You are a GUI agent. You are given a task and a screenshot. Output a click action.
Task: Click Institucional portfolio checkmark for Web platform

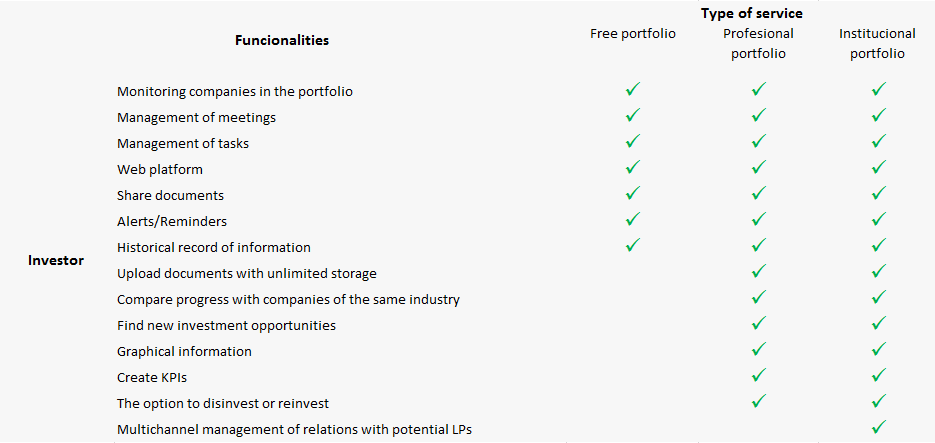point(878,168)
